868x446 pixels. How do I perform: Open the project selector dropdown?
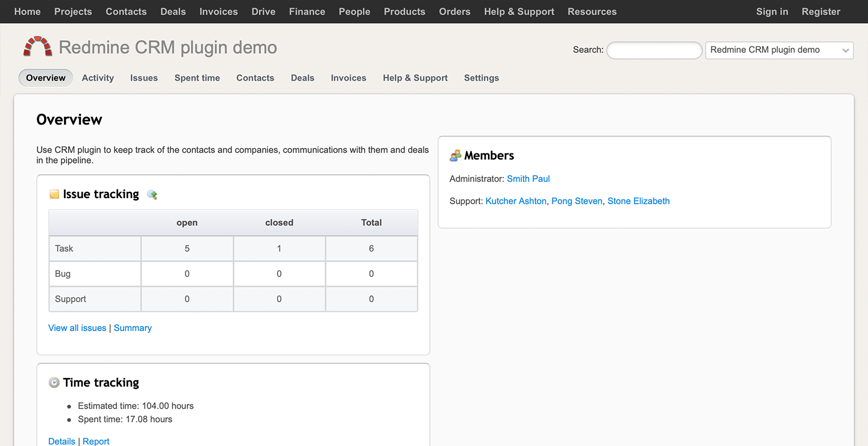pos(779,50)
